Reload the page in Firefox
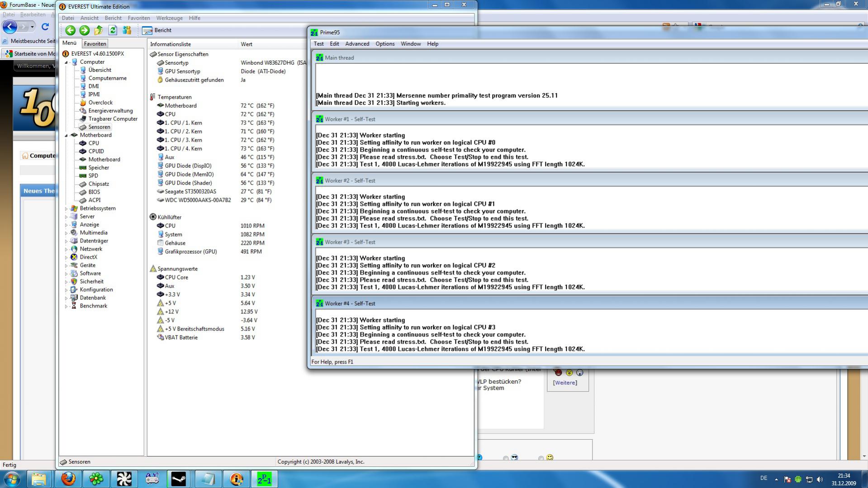Image resolution: width=868 pixels, height=488 pixels. tap(45, 27)
